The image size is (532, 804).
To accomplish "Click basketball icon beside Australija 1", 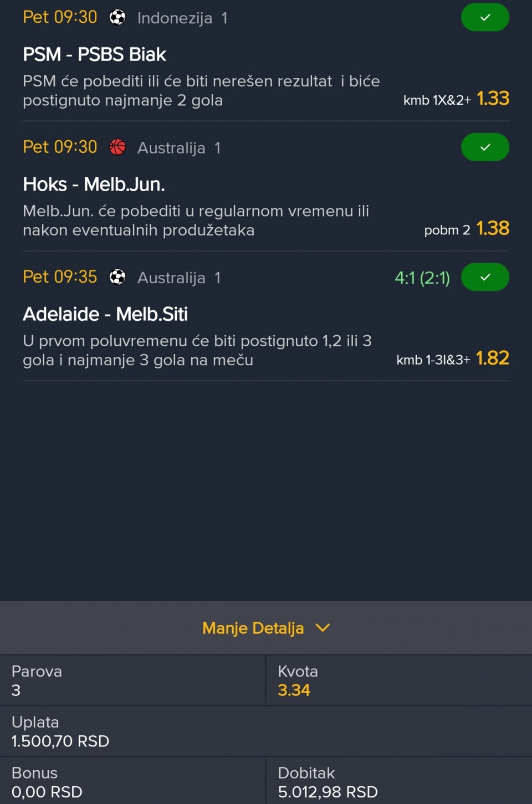I will point(117,147).
